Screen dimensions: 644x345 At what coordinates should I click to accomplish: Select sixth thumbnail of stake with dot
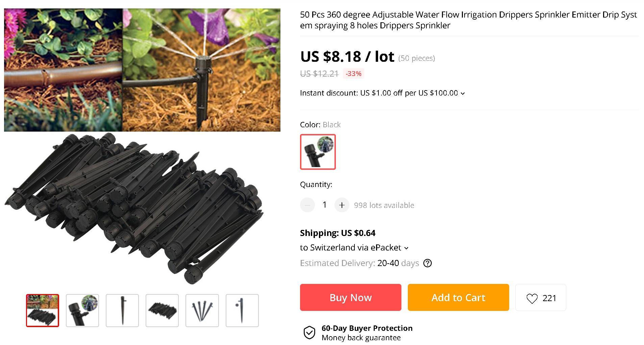click(x=242, y=311)
